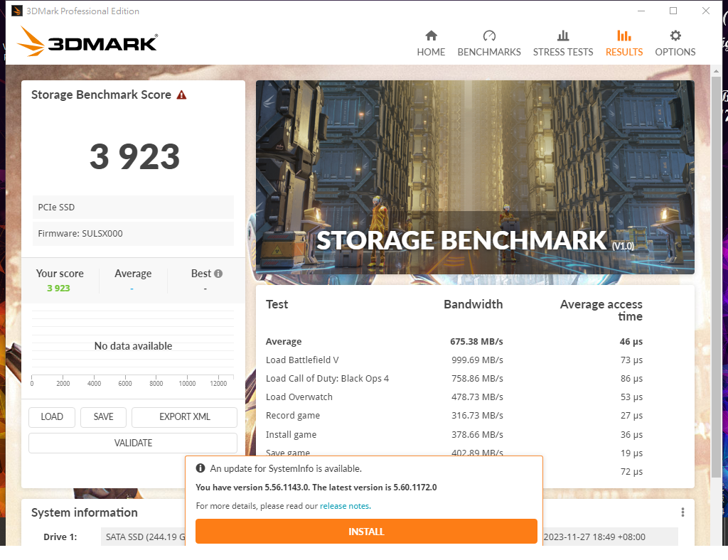The width and height of the screenshot is (728, 560).
Task: Click the 3DMark title bar app icon
Action: coord(17,11)
